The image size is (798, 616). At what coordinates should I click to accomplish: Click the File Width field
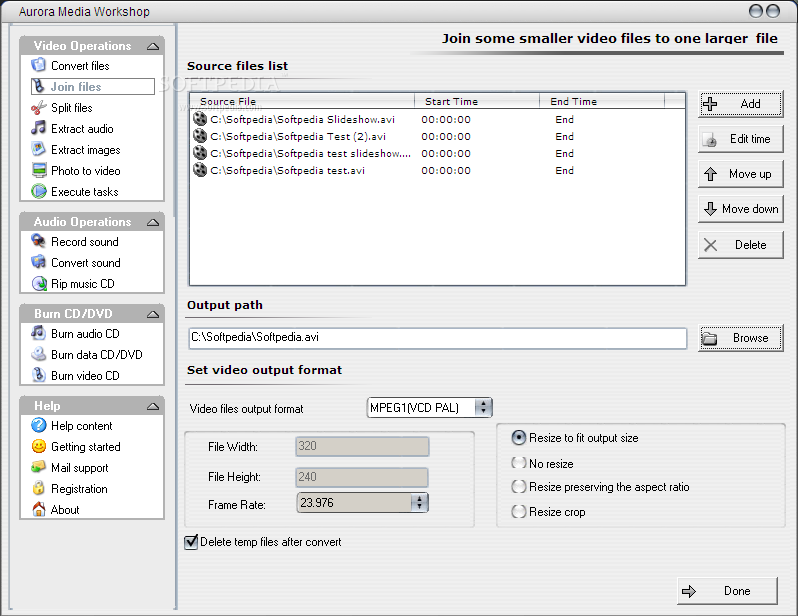[362, 446]
